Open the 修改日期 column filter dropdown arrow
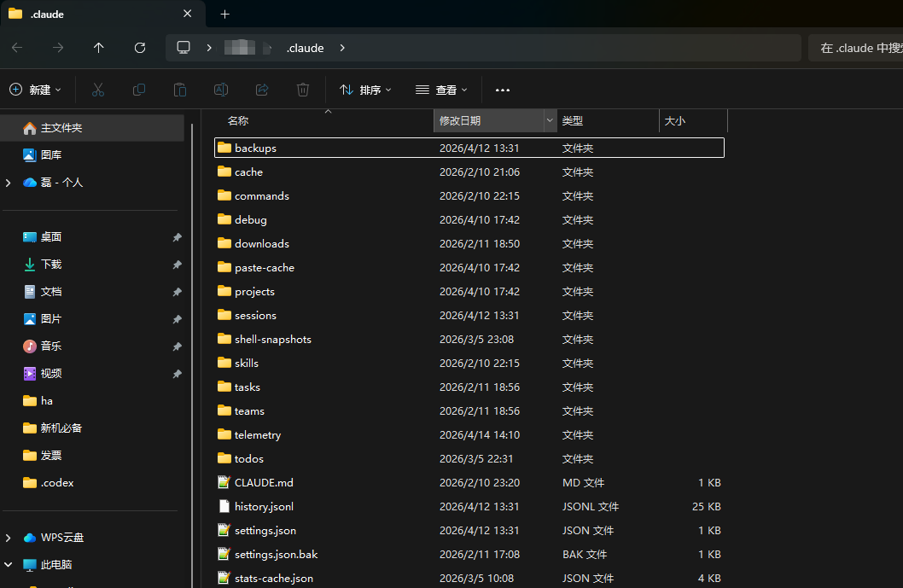The height and width of the screenshot is (588, 903). [550, 120]
